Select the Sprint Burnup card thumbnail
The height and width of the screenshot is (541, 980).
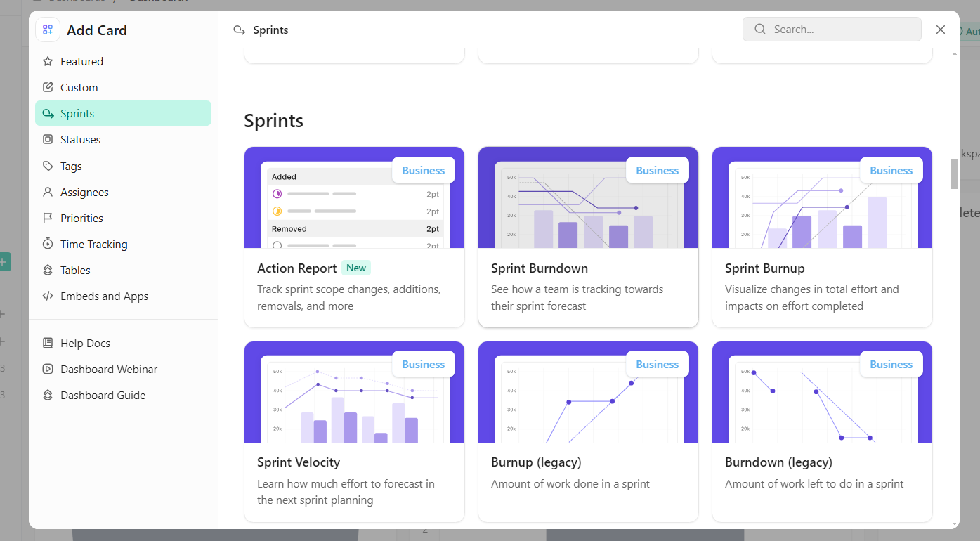click(822, 197)
